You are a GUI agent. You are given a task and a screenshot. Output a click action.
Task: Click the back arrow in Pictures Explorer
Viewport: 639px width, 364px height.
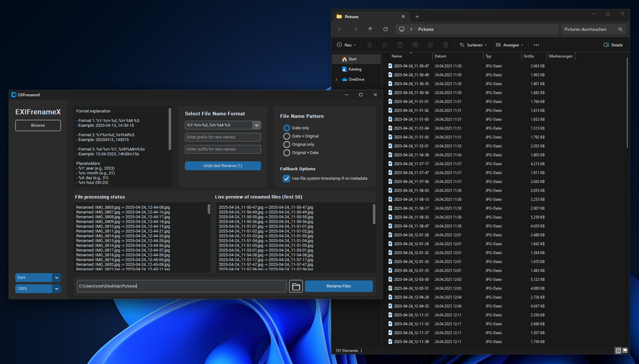pos(340,29)
